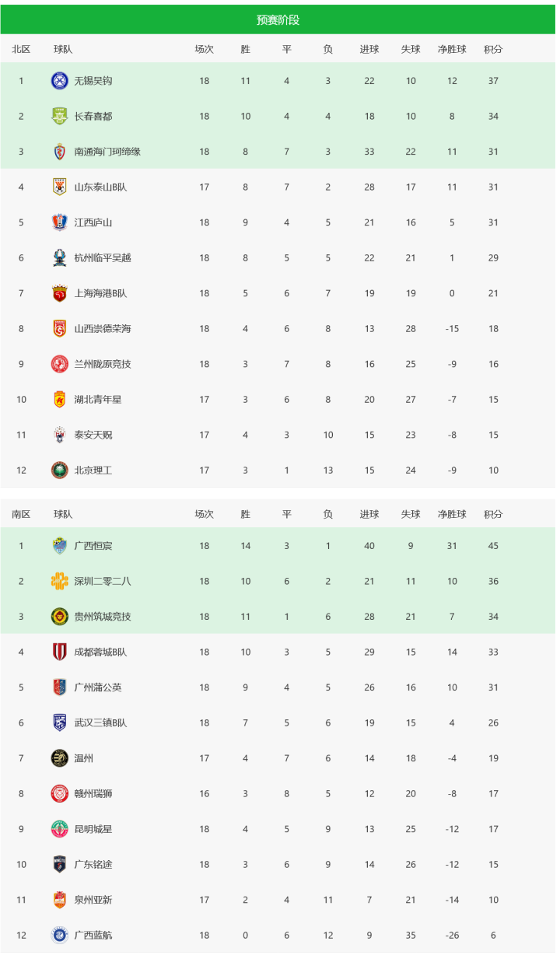This screenshot has width=560, height=955.
Task: Click the 深圳二零二八 yellow logo
Action: click(x=60, y=581)
